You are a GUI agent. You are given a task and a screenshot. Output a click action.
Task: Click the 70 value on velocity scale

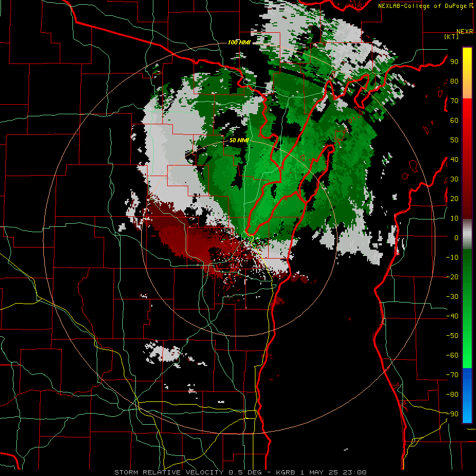454,101
